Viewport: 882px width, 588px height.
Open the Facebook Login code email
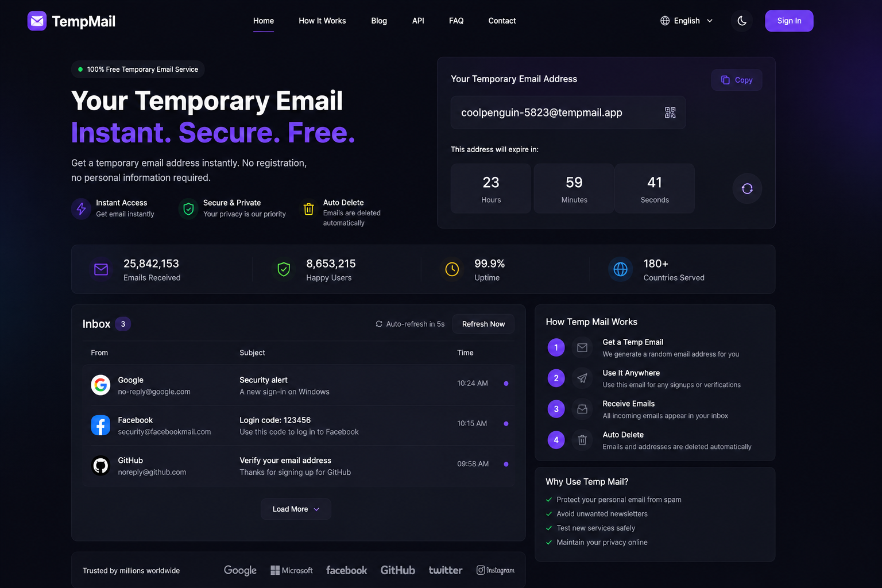pos(298,425)
